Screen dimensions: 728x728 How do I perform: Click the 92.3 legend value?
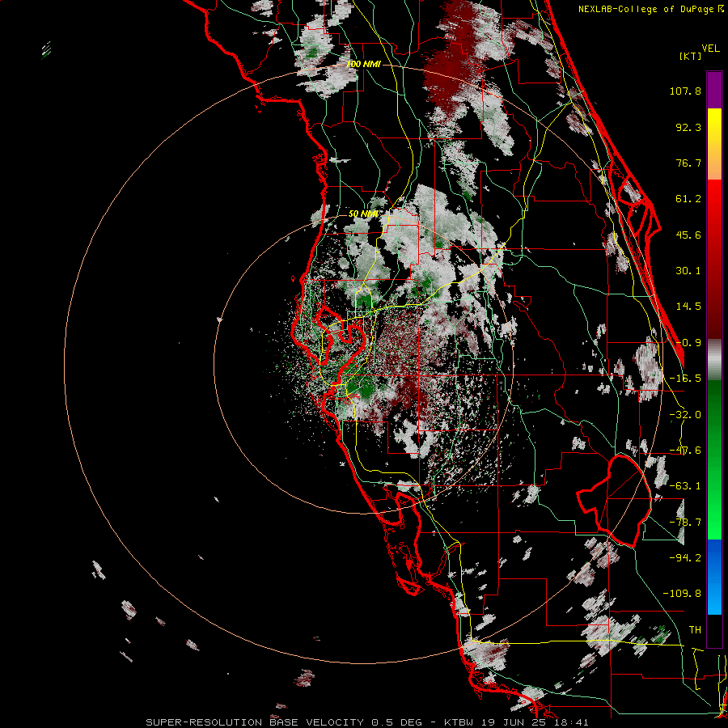(688, 127)
